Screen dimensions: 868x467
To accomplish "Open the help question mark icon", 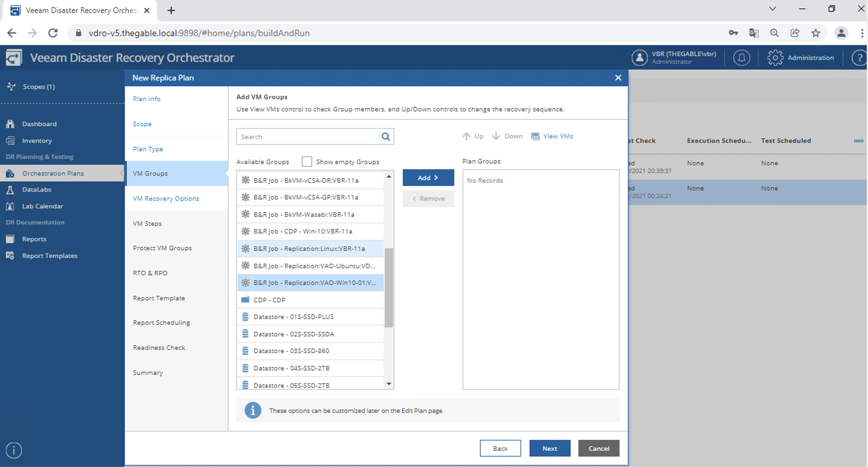I will click(x=860, y=58).
